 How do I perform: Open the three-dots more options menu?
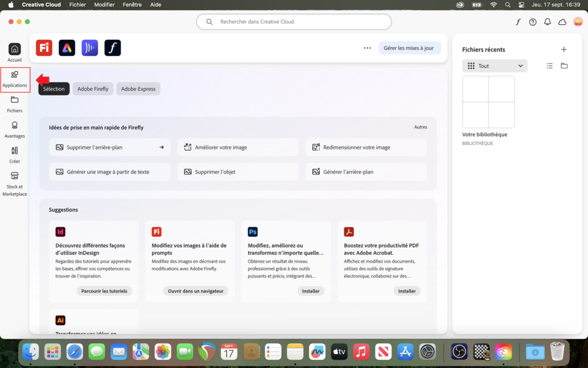point(367,48)
